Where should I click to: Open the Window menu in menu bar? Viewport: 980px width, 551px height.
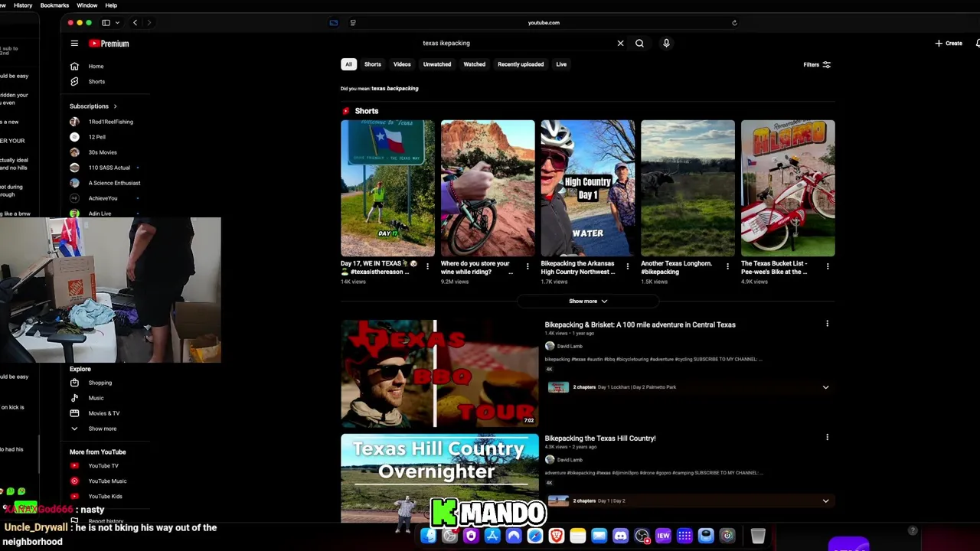[87, 5]
